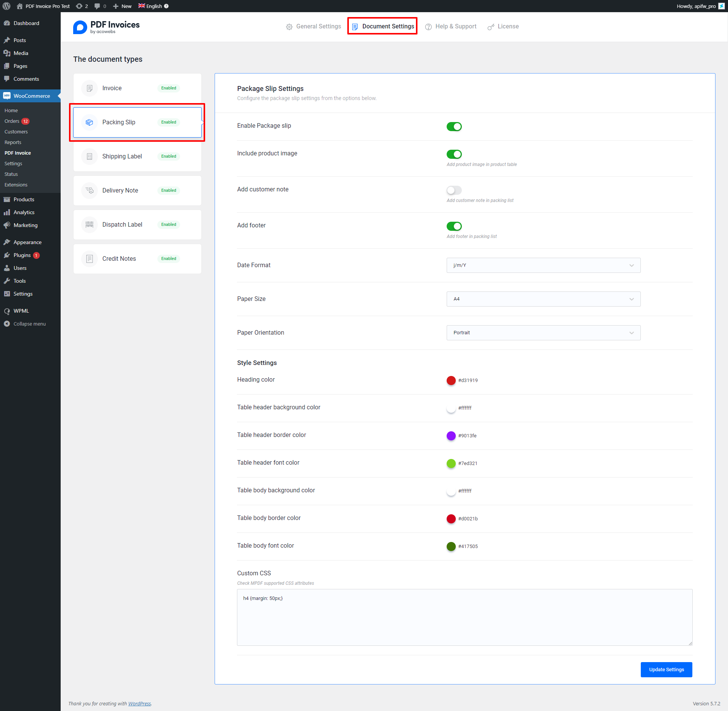This screenshot has height=711, width=728.
Task: Pick the Table header background color swatch
Action: click(451, 408)
